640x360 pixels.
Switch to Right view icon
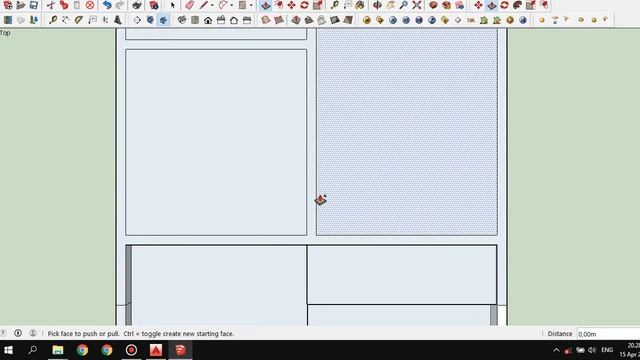[x=221, y=20]
